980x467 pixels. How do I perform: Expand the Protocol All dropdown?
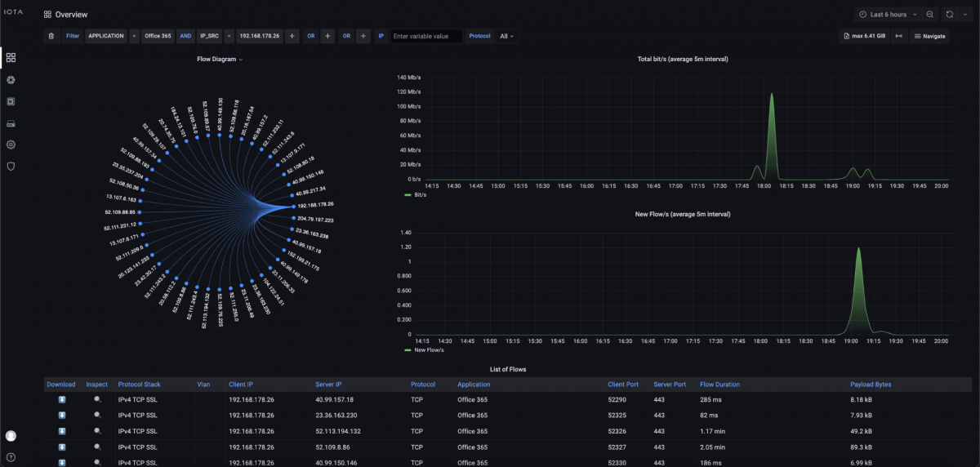click(x=507, y=36)
